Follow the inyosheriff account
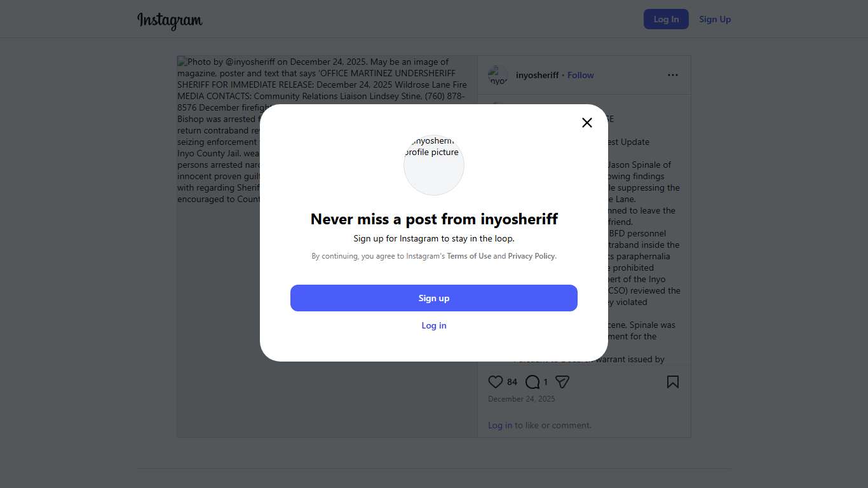Image resolution: width=868 pixels, height=488 pixels. (580, 75)
